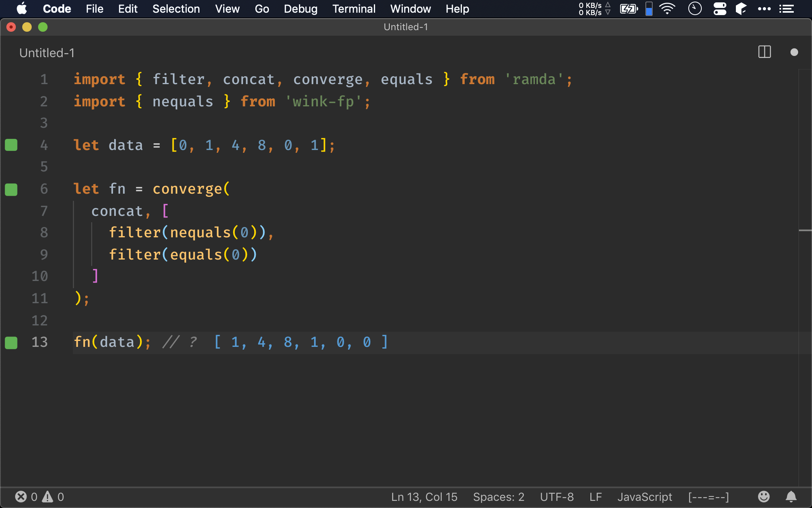Click Ln 13, Col 15 cursor position
812x508 pixels.
click(424, 497)
